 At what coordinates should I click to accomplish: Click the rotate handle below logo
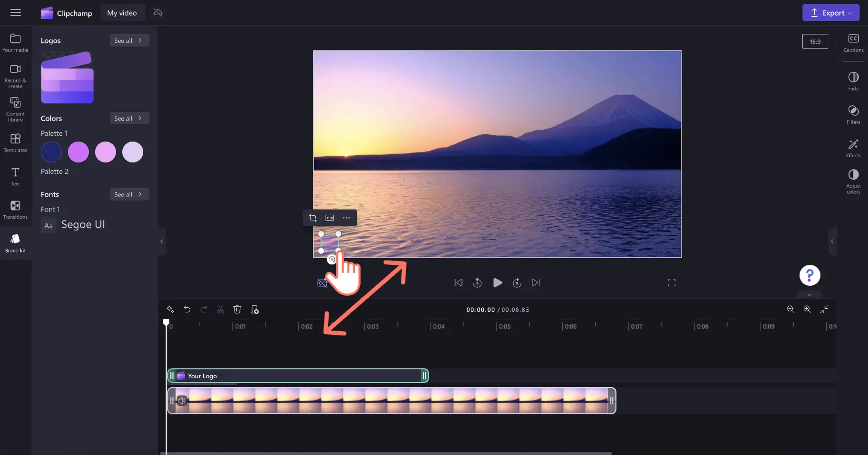point(331,260)
